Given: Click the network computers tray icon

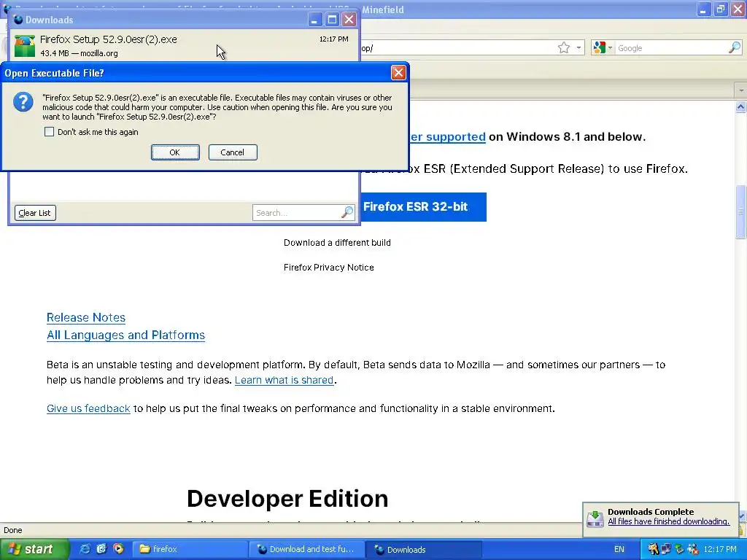Looking at the screenshot, I should tap(666, 549).
